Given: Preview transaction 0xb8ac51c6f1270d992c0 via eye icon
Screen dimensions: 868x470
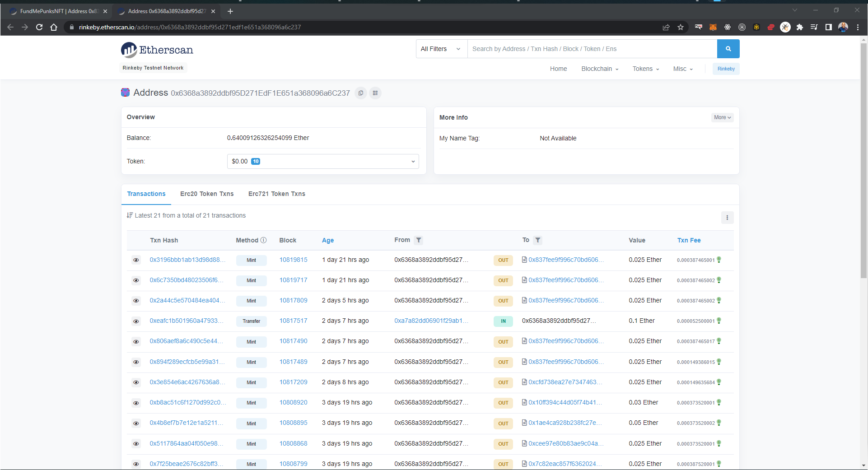Looking at the screenshot, I should (x=136, y=403).
